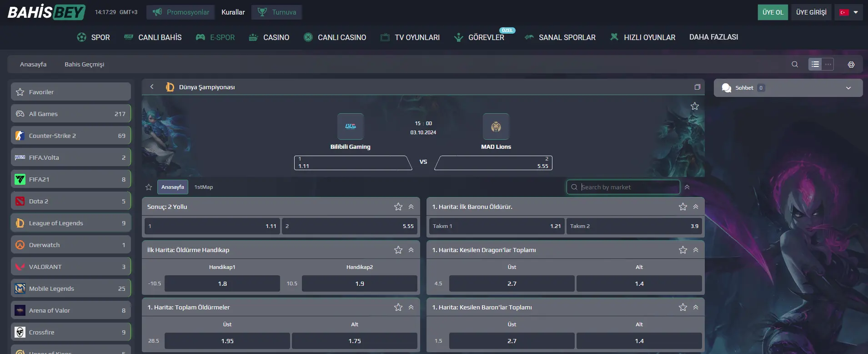Open the settings gear icon
Image resolution: width=868 pixels, height=354 pixels.
851,65
